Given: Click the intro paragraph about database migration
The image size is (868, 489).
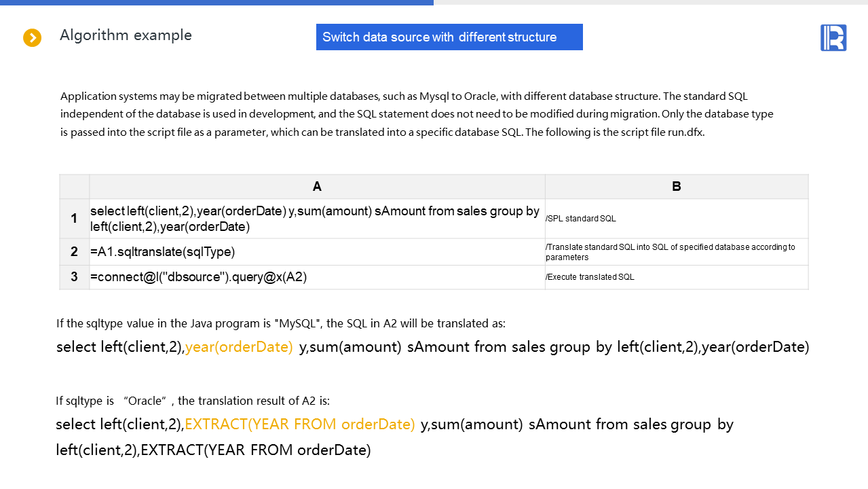Looking at the screenshot, I should click(417, 114).
